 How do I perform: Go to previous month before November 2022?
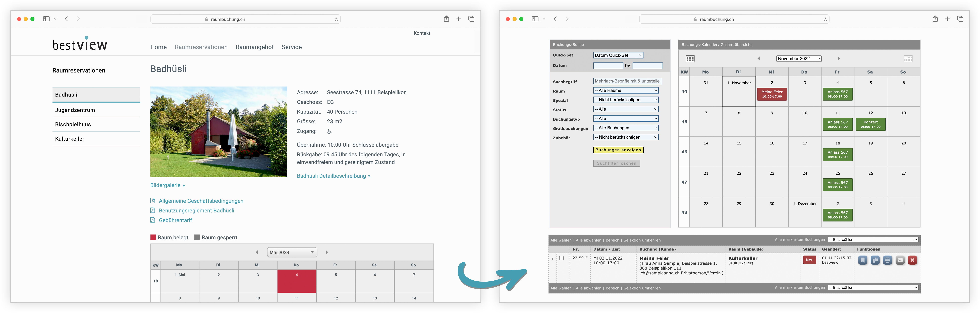coord(759,58)
